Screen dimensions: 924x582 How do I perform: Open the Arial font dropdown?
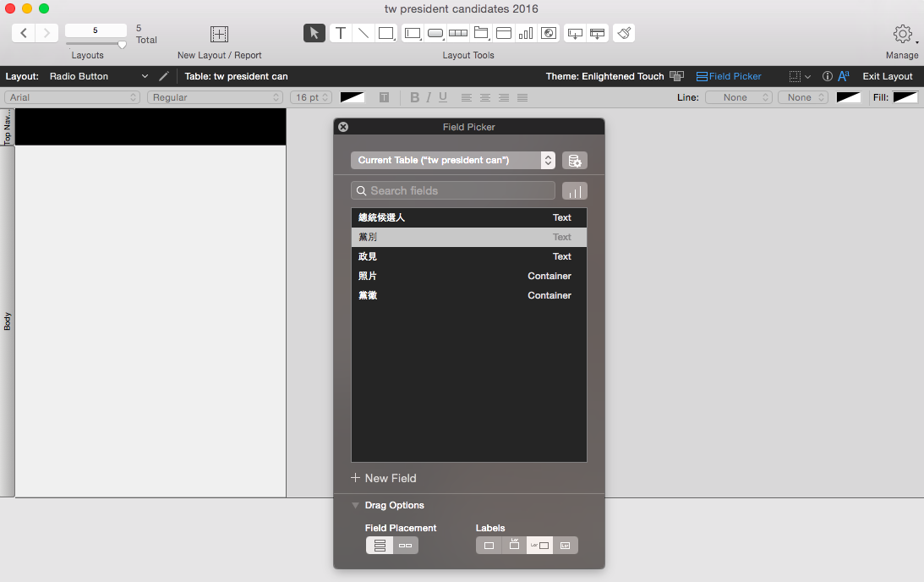(x=72, y=97)
